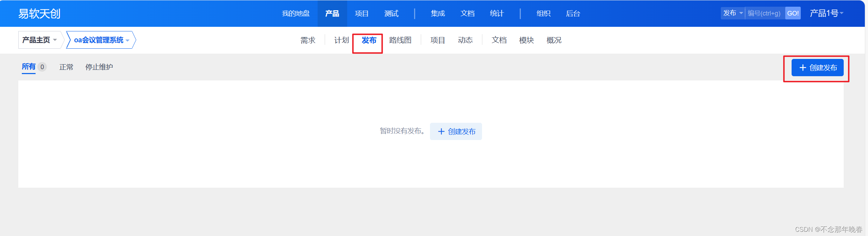Select 产品 in the top navigation bar
Viewport: 868px width, 236px height.
coord(332,13)
